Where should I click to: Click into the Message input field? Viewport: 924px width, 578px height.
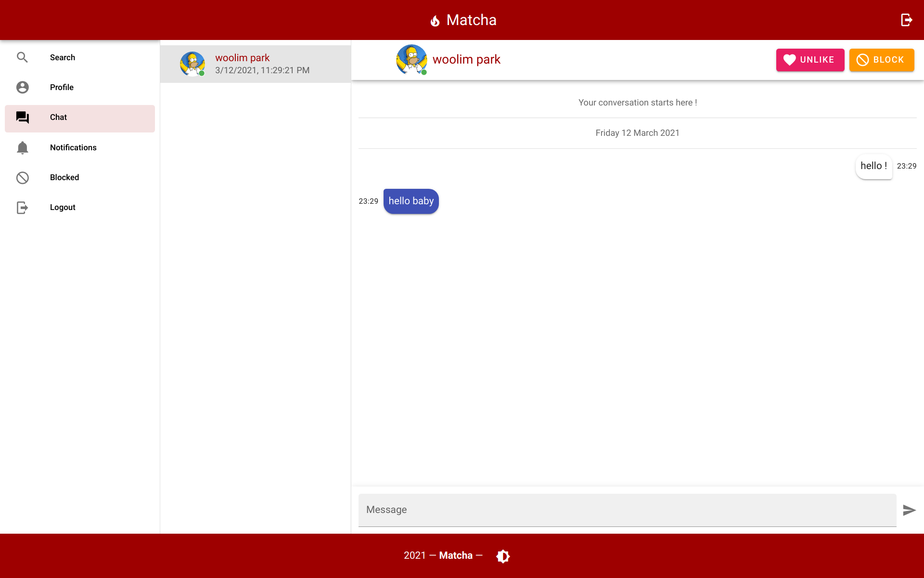point(627,510)
